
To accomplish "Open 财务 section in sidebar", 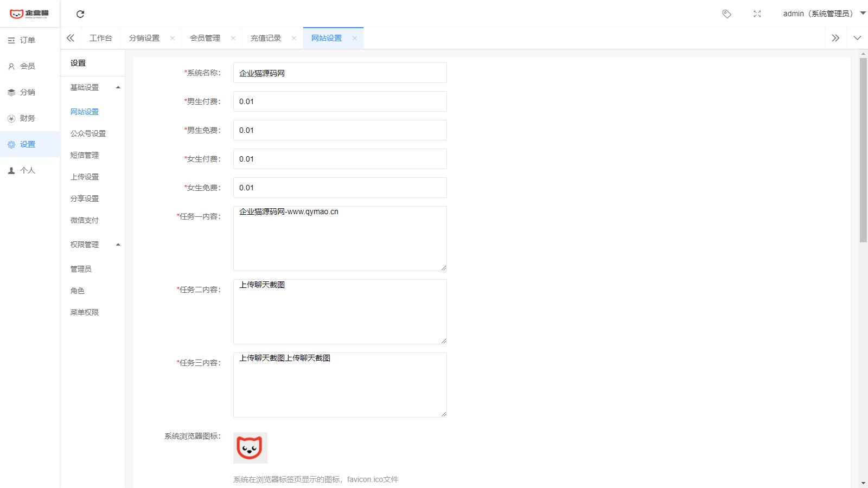I will click(x=27, y=118).
